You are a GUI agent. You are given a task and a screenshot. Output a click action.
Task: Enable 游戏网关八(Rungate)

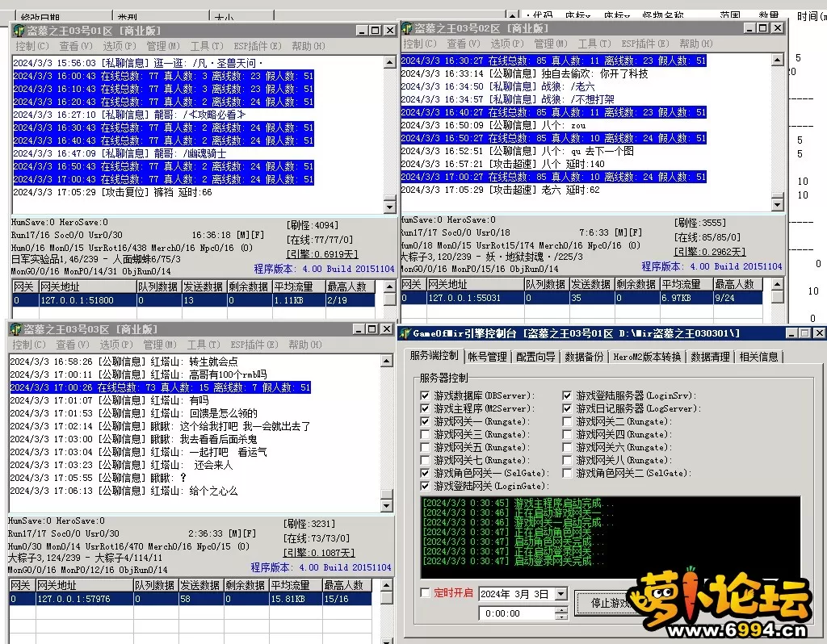click(567, 460)
